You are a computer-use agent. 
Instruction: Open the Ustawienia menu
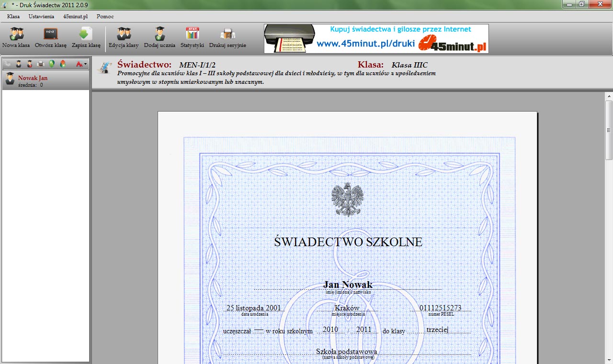[x=41, y=16]
